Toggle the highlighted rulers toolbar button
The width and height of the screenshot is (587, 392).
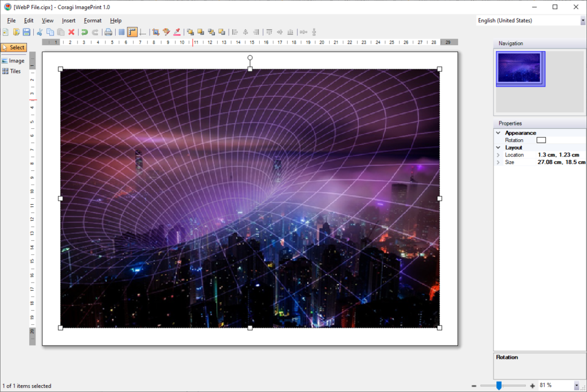(x=132, y=32)
